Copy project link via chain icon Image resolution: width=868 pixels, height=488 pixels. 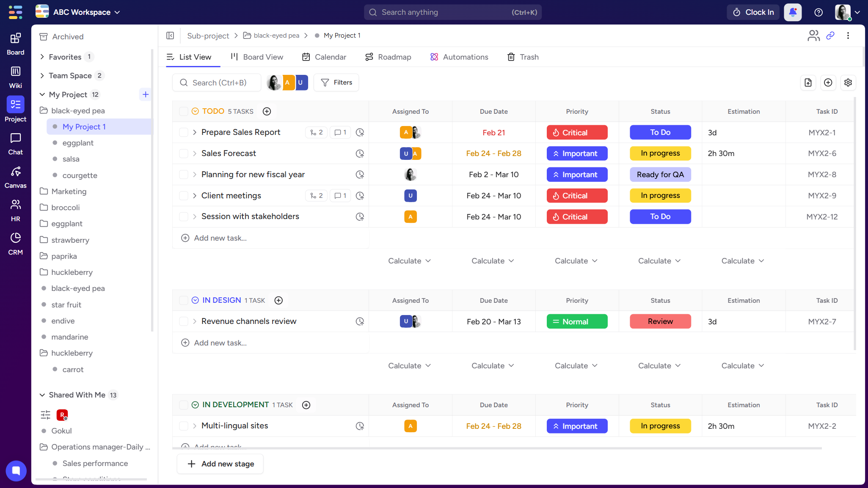(830, 36)
